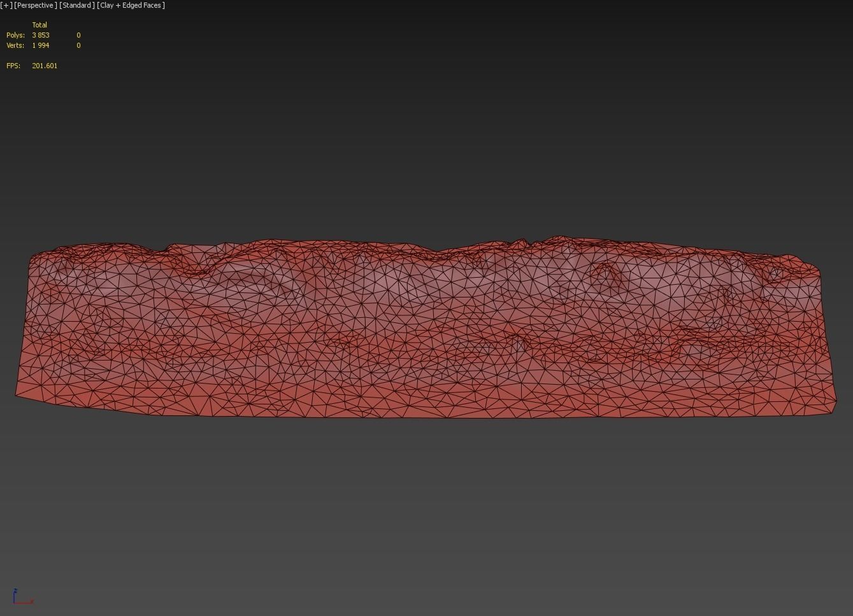The width and height of the screenshot is (853, 616).
Task: Click the frame rate value "201.601"
Action: (45, 66)
